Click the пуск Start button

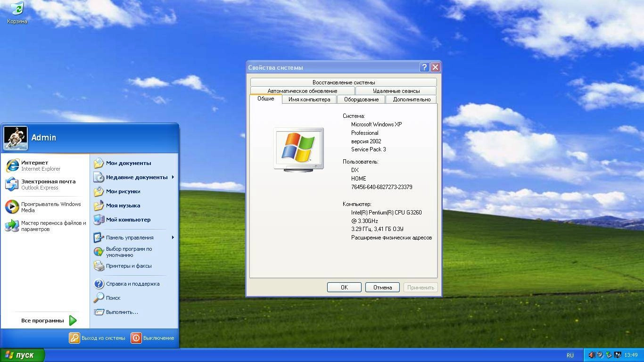tap(22, 355)
